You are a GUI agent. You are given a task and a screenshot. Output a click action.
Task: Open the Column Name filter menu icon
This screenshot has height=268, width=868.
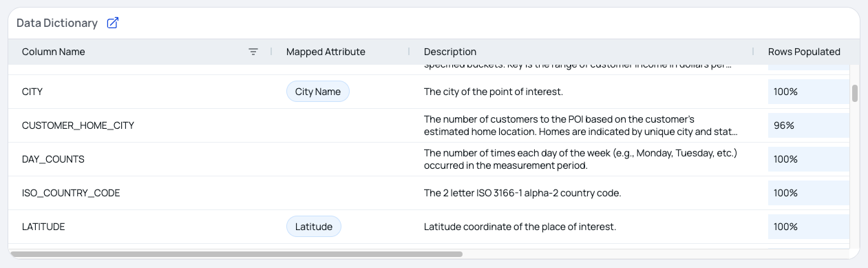coord(253,52)
